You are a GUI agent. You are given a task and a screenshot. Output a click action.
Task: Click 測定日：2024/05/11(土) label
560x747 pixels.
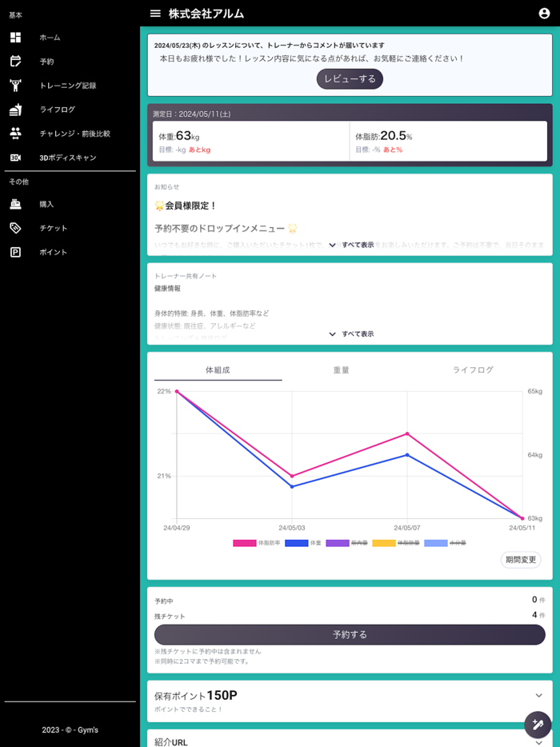pos(191,114)
